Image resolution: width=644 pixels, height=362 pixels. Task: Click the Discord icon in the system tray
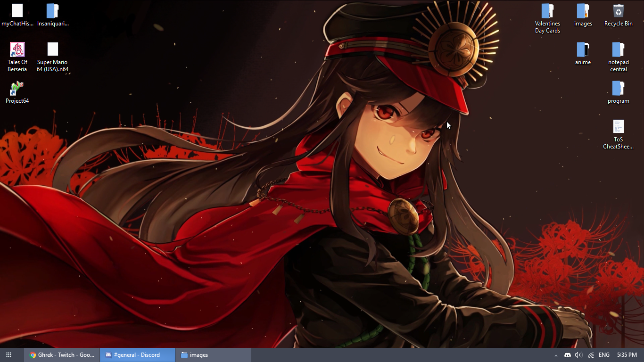tap(568, 355)
